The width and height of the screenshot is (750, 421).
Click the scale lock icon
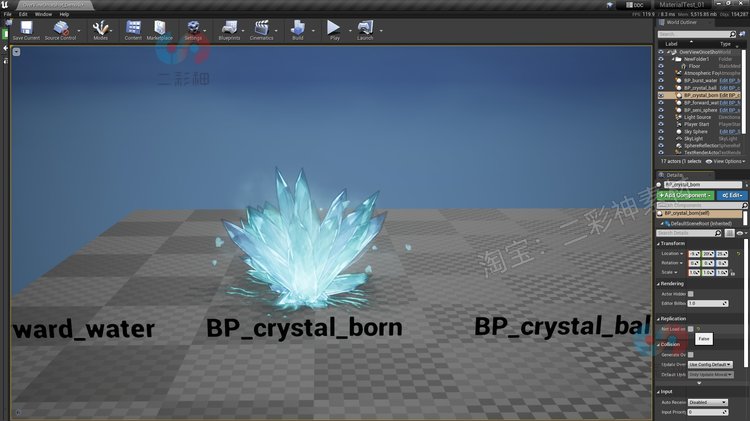732,273
